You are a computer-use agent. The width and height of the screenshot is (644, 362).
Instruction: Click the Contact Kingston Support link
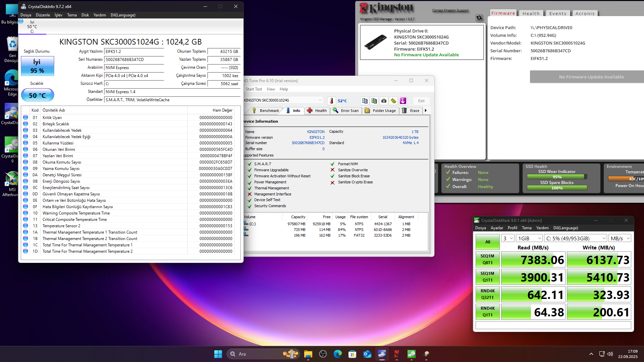450,10
